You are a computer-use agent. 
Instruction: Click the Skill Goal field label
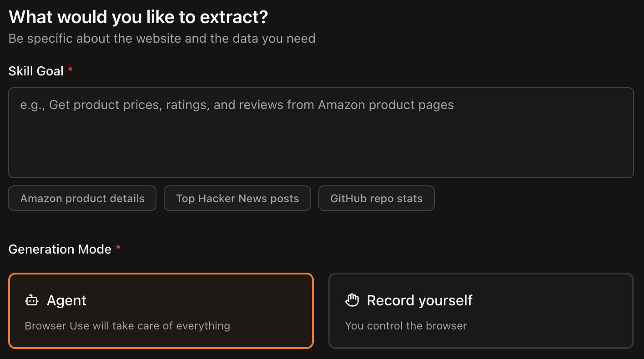[x=36, y=71]
